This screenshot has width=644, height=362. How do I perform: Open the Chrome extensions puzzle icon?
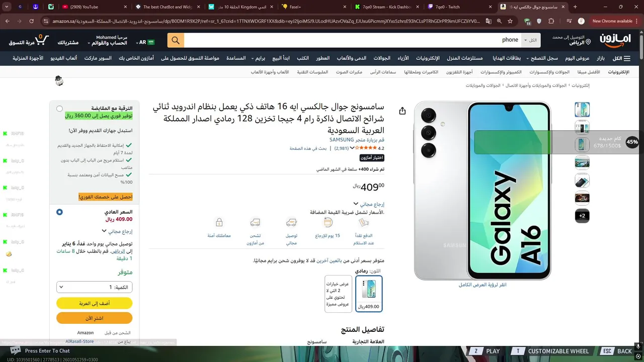pos(551,21)
